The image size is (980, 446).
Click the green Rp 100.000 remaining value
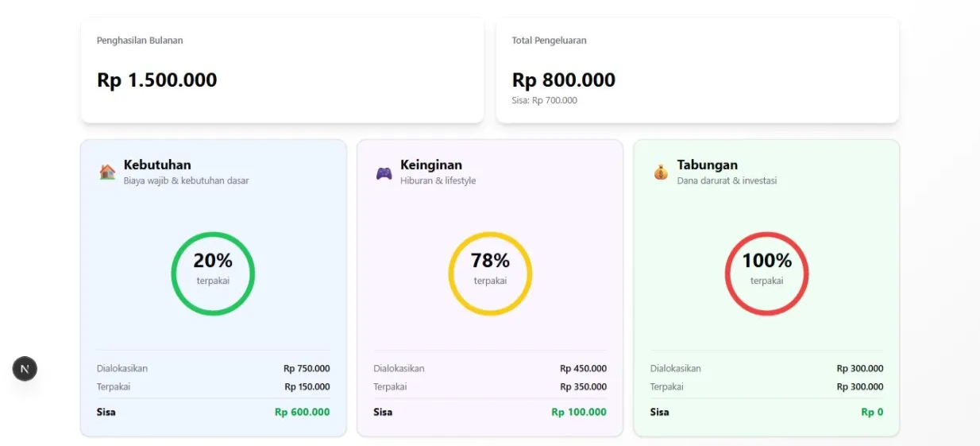click(579, 412)
